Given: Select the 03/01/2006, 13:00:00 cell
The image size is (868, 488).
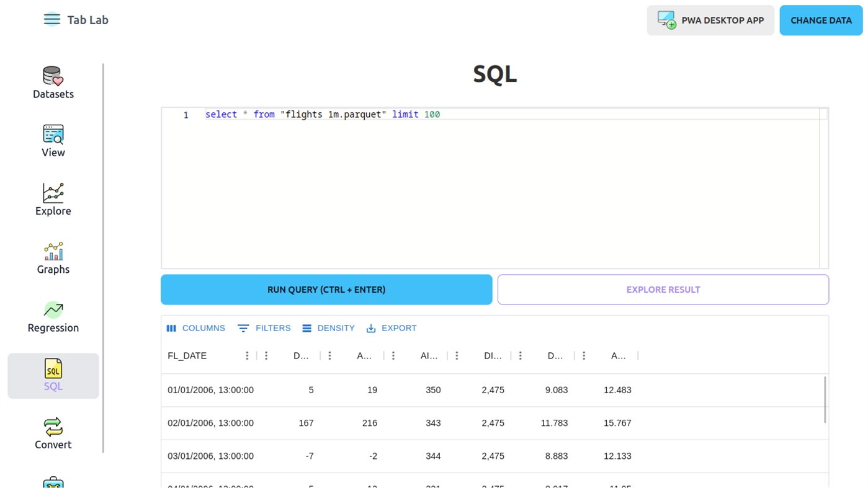Looking at the screenshot, I should (x=209, y=456).
